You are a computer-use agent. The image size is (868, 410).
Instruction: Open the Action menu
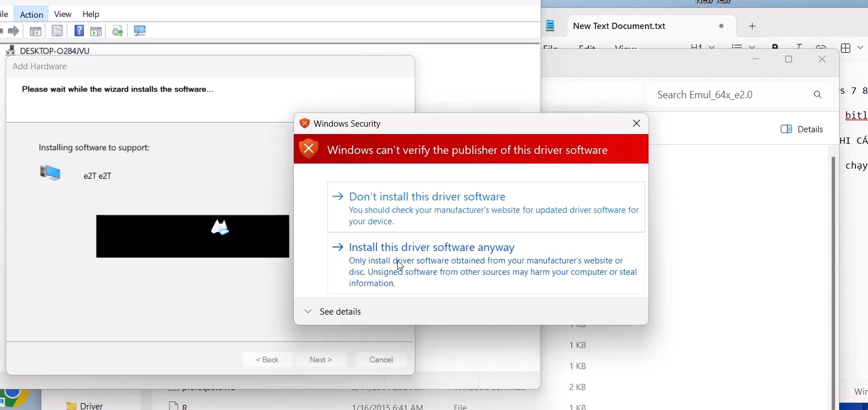31,14
